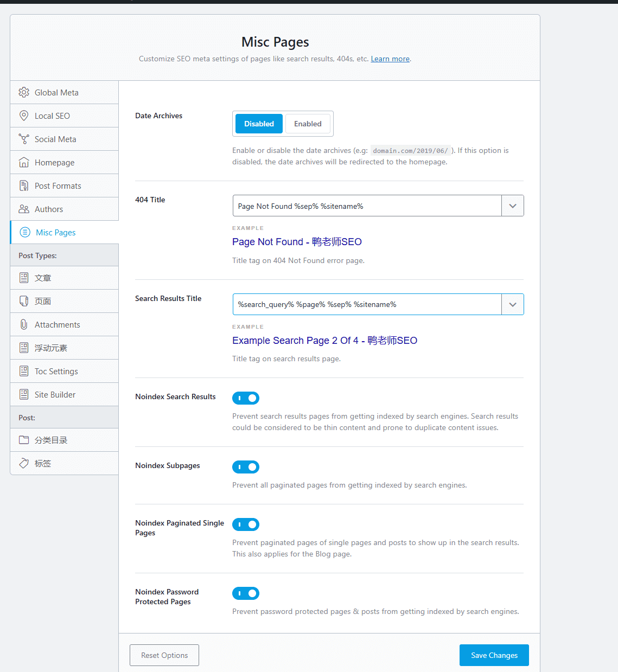Click the Reset Options button
This screenshot has height=672, width=618.
click(164, 655)
